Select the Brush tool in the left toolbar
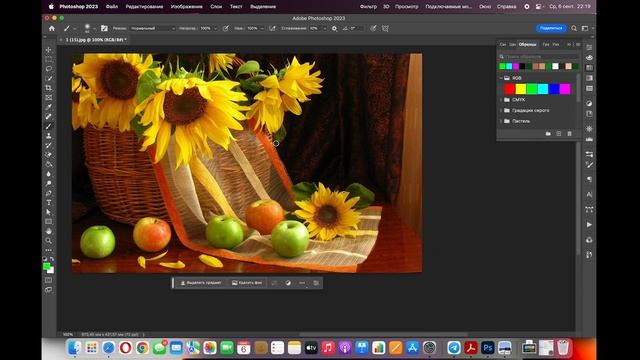640x360 pixels. tap(49, 126)
